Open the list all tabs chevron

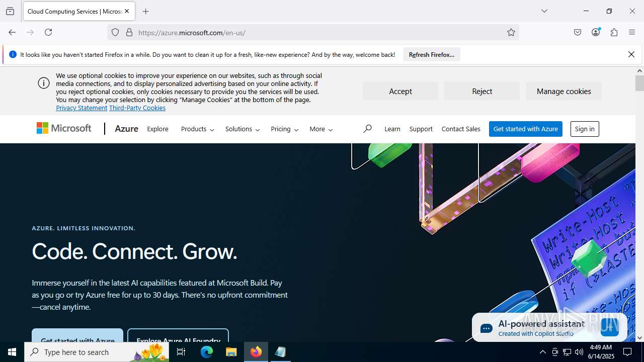tap(544, 11)
